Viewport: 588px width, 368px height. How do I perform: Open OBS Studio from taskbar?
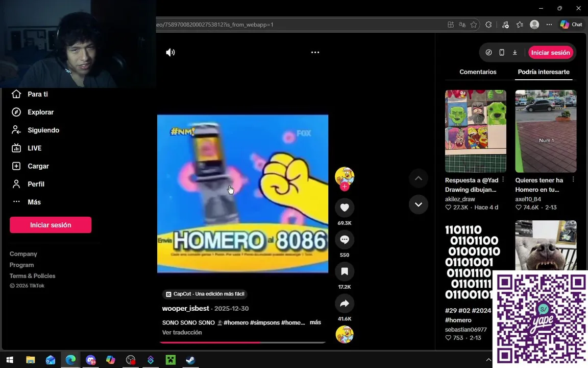(131, 360)
